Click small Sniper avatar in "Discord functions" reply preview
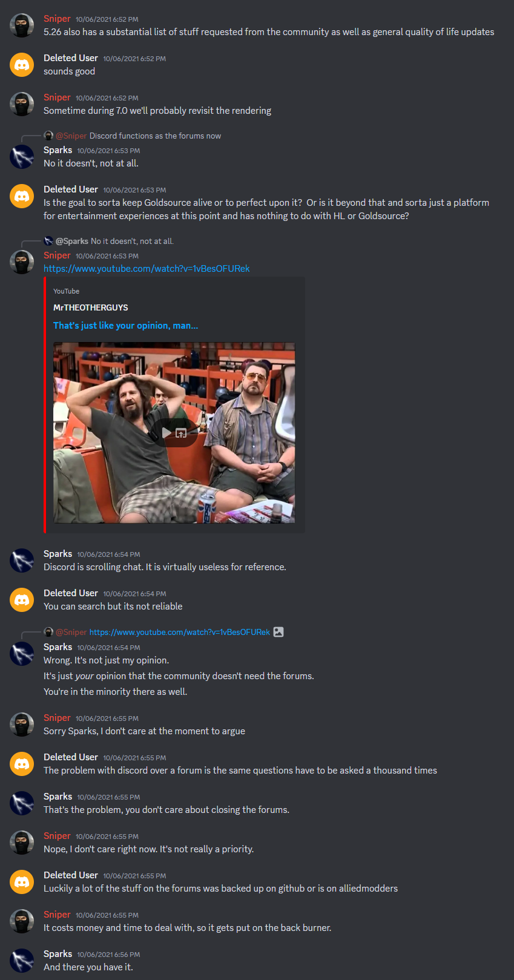This screenshot has width=514, height=980. (x=48, y=136)
